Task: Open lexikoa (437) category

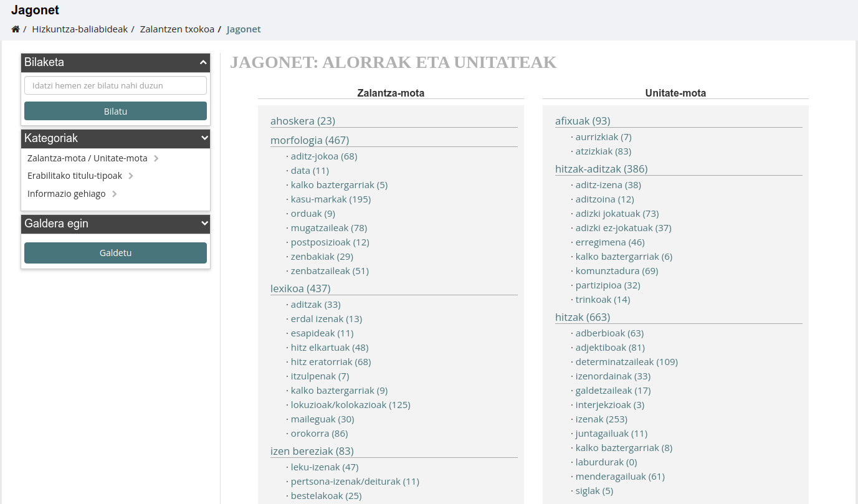Action: coord(300,288)
